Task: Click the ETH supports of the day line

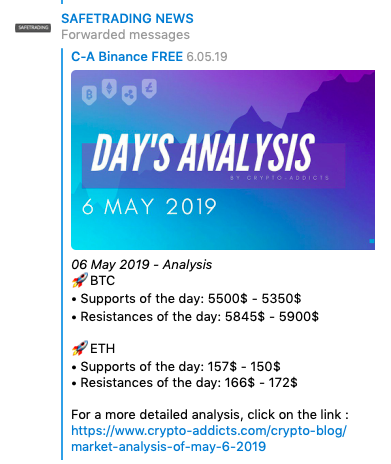Action: (176, 367)
